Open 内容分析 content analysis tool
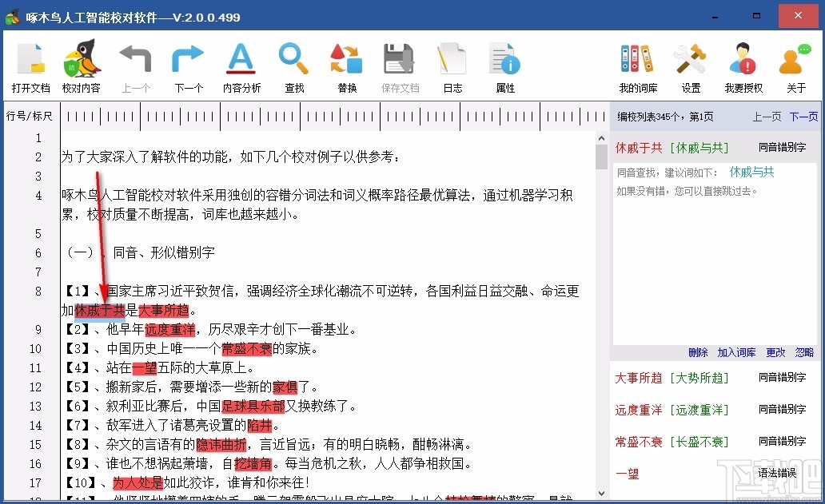825x504 pixels. [241, 67]
